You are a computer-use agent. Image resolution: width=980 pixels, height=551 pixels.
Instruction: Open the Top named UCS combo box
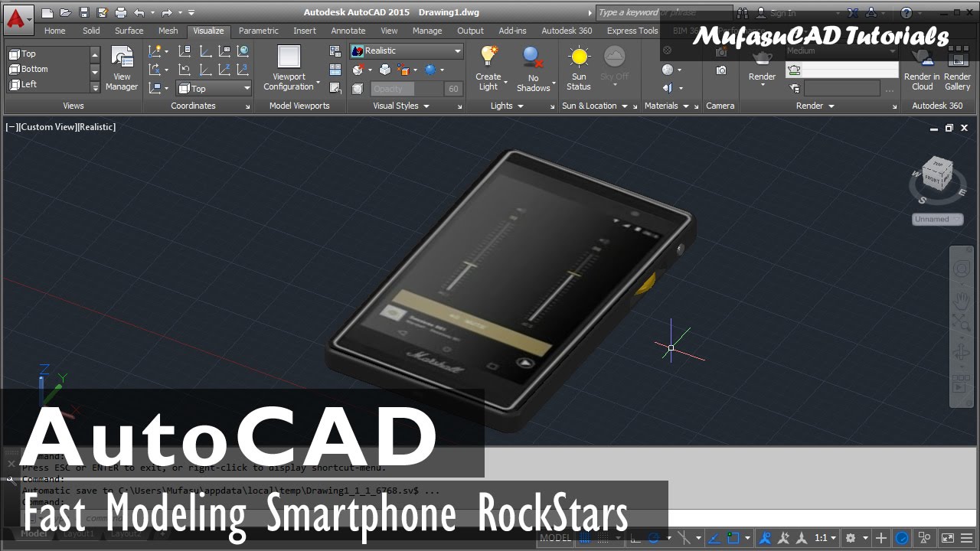tap(214, 88)
